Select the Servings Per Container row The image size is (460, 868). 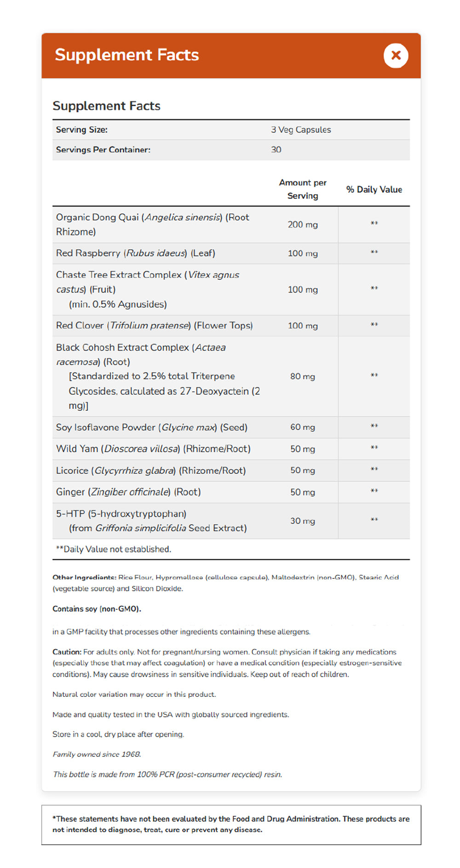(230, 149)
